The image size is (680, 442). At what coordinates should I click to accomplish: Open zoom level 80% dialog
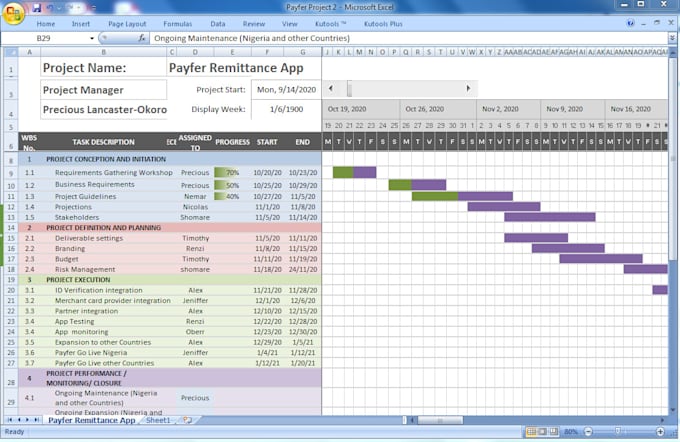(x=571, y=432)
